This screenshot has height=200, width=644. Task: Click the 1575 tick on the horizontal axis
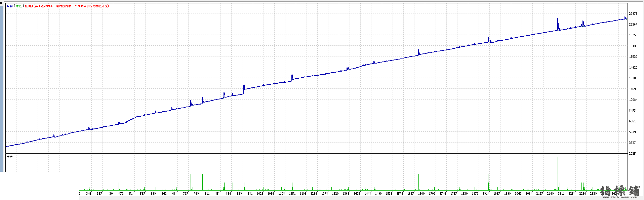400,194
